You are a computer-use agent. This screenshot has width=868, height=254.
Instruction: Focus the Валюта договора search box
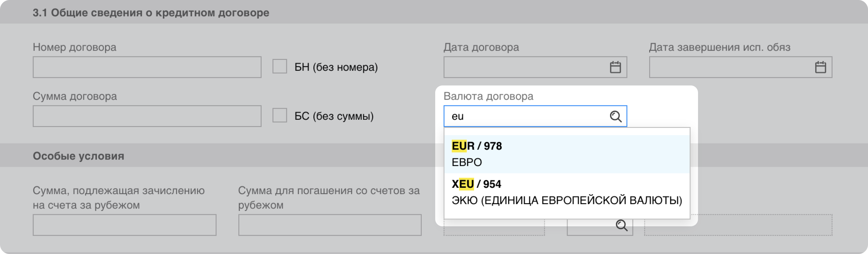pyautogui.click(x=526, y=116)
